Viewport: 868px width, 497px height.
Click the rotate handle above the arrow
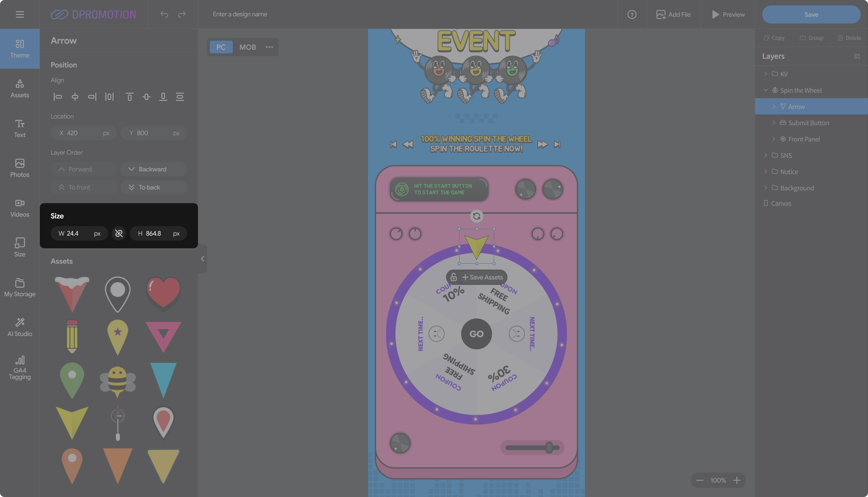click(476, 216)
